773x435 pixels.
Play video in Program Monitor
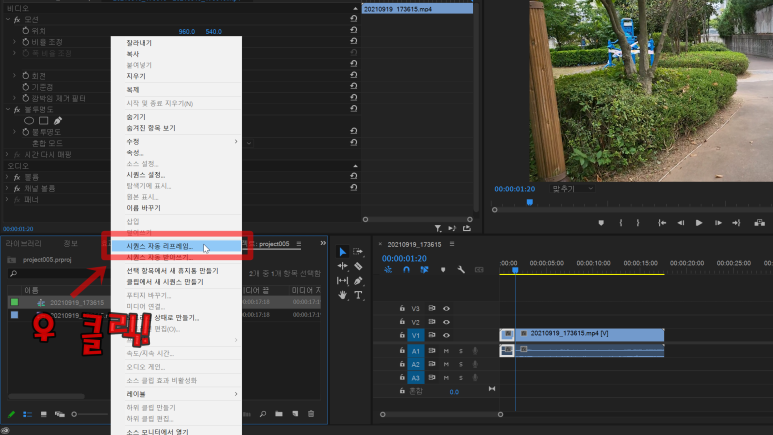click(699, 223)
